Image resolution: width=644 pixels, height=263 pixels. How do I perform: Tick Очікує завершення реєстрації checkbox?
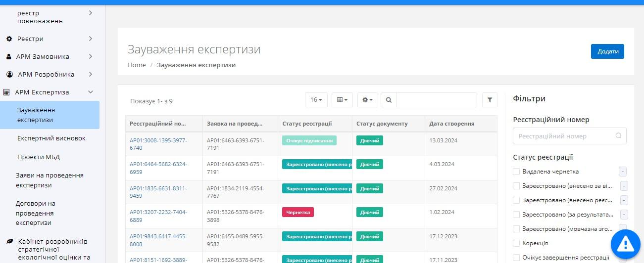point(516,258)
